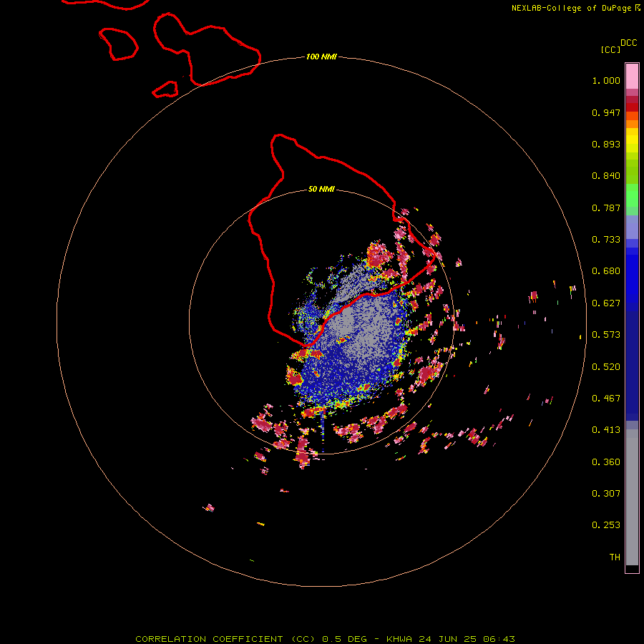Click the 0.307 scale value
The image size is (644, 644).
pos(606,494)
